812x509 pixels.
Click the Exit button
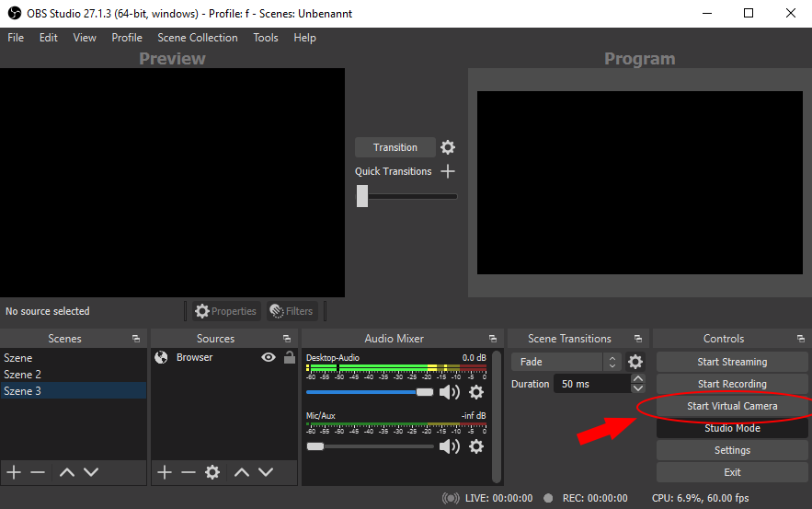pos(732,472)
